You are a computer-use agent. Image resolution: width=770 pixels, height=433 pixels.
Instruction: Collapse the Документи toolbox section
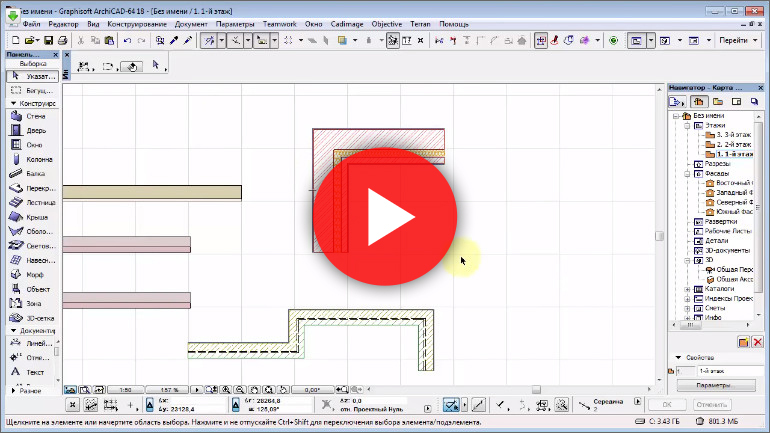[13, 331]
